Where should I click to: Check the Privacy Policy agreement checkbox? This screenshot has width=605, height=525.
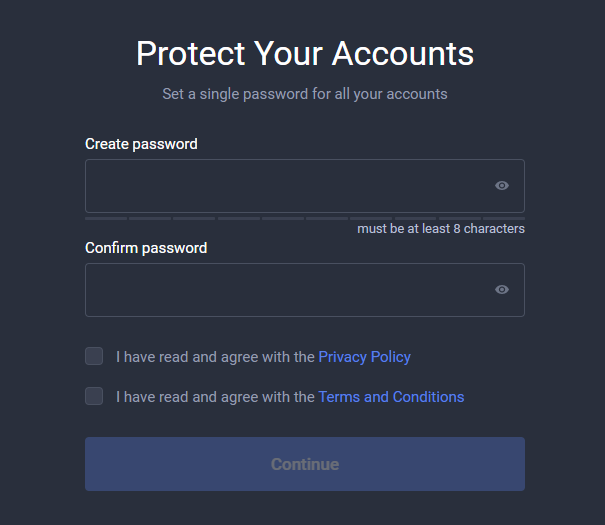pyautogui.click(x=94, y=356)
